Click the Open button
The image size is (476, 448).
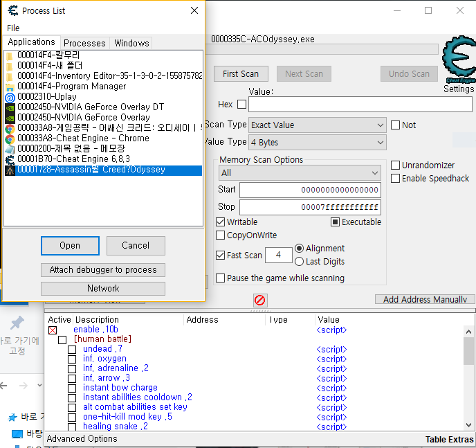click(x=70, y=246)
